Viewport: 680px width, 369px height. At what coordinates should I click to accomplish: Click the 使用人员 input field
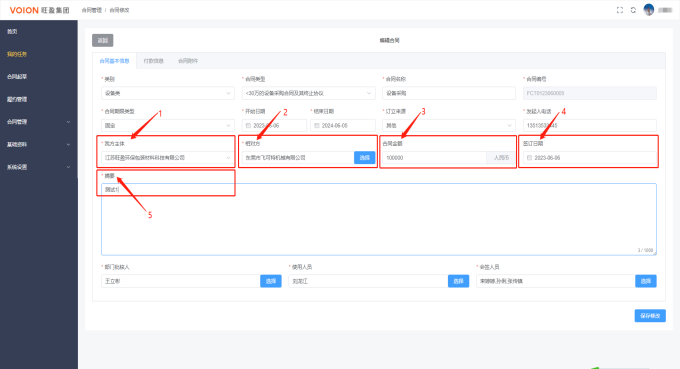(368, 281)
